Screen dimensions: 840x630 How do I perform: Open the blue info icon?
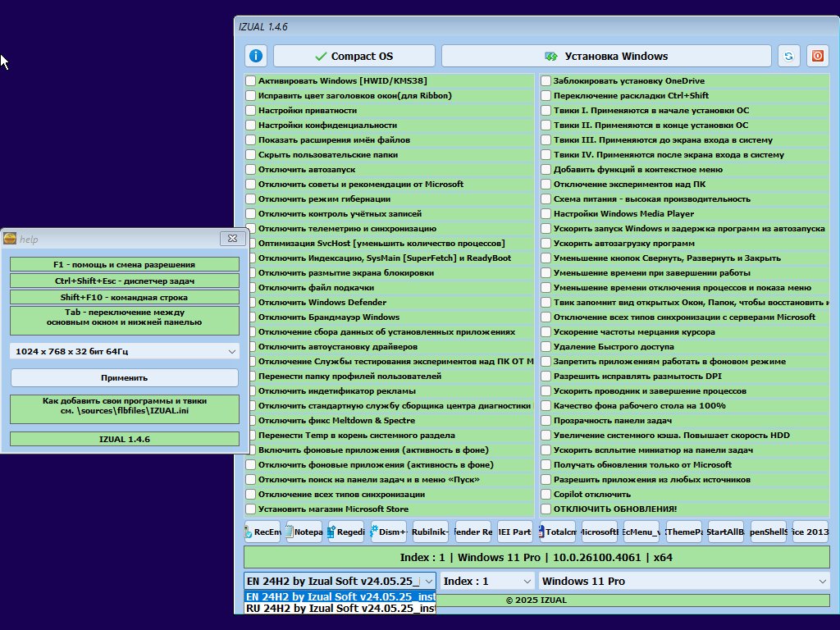click(256, 56)
